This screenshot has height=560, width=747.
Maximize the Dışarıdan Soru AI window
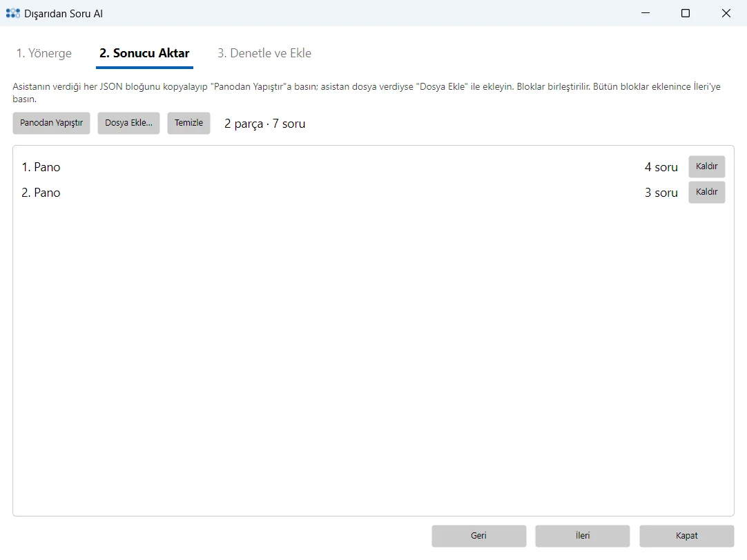[x=686, y=13]
